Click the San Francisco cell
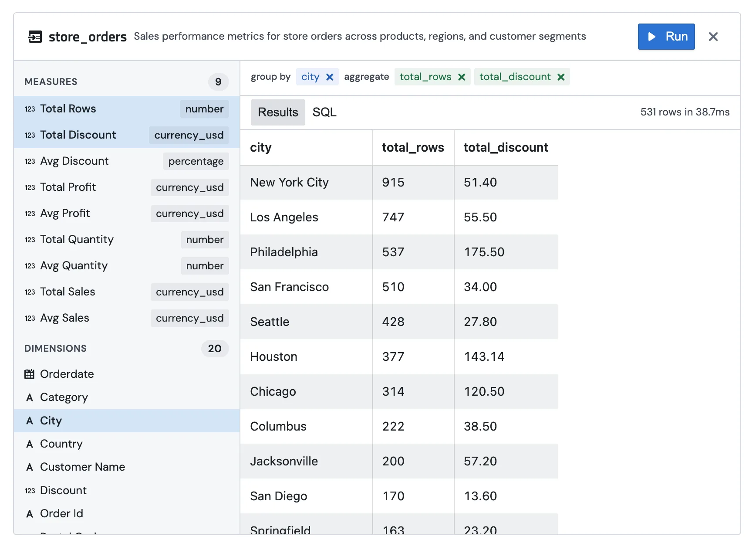This screenshot has height=543, width=756. click(306, 287)
